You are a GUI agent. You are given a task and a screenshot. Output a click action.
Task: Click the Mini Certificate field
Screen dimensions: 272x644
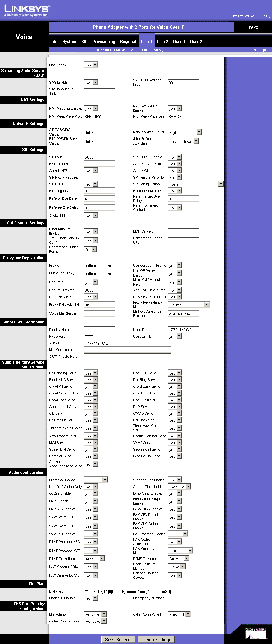(x=127, y=350)
